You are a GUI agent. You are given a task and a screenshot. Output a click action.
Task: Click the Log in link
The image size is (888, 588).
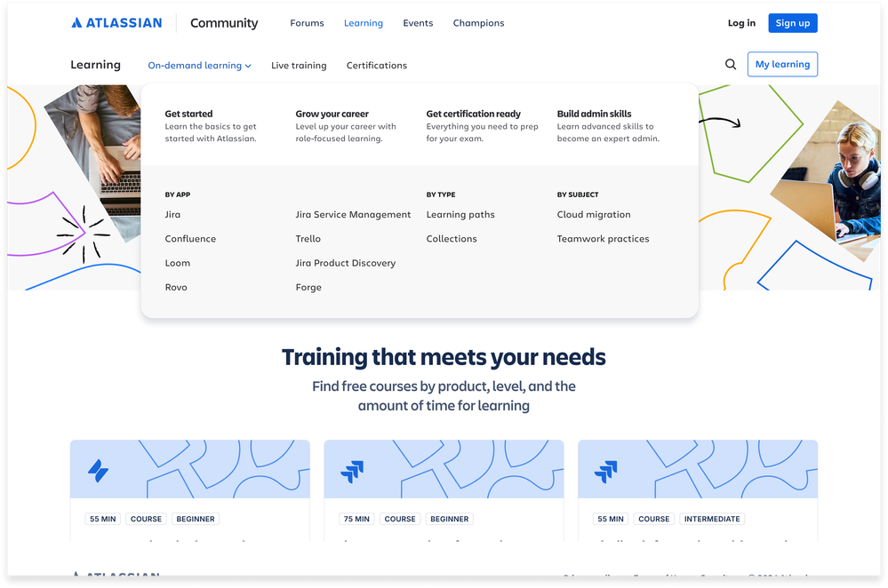(x=741, y=23)
